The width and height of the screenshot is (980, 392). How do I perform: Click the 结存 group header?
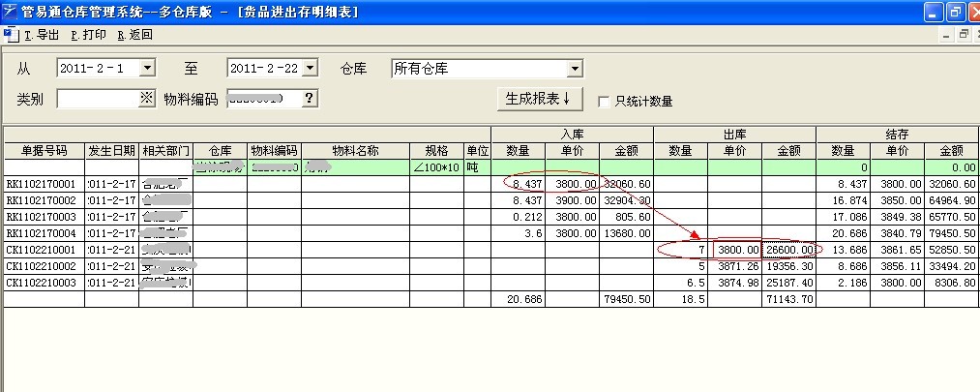pos(897,135)
